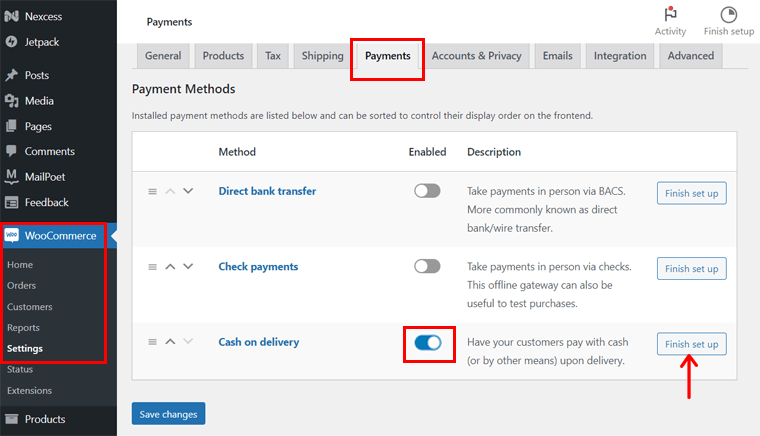Grab the Direct bank transfer drag handle
The image size is (760, 436).
pos(152,191)
